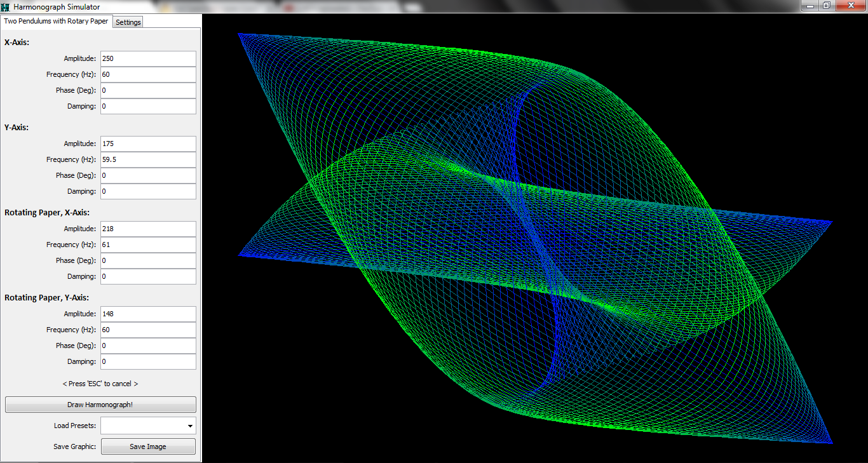Click Rotating Paper X-Axis Damping field
This screenshot has width=868, height=463.
[148, 276]
